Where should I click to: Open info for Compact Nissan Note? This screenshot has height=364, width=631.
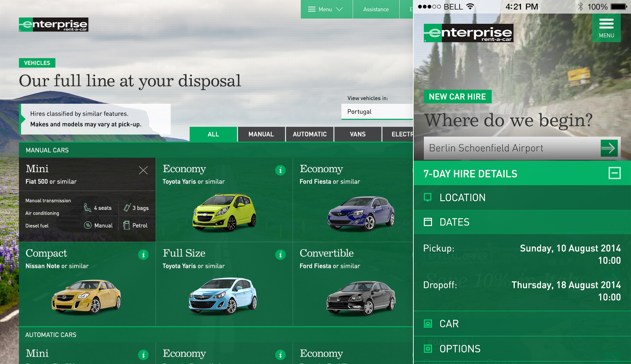[143, 255]
